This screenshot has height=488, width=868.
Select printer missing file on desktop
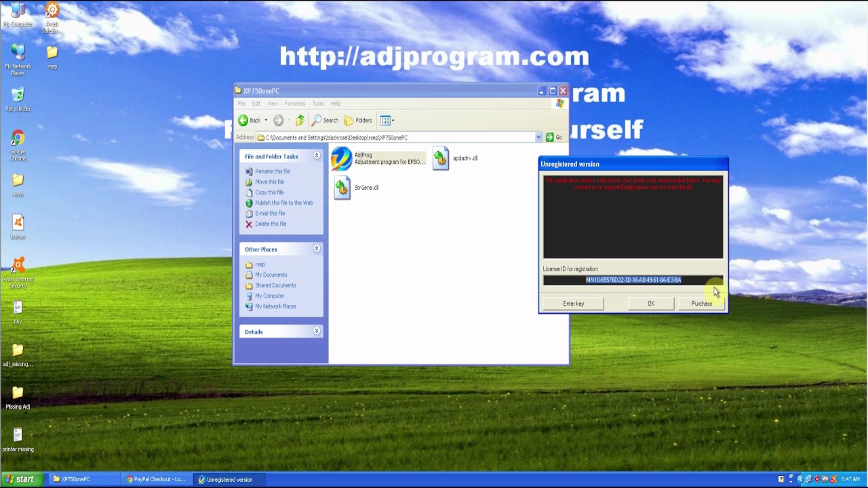(x=18, y=439)
